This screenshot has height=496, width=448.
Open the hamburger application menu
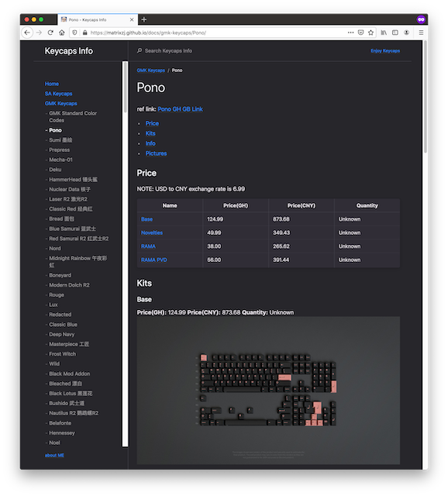[421, 33]
